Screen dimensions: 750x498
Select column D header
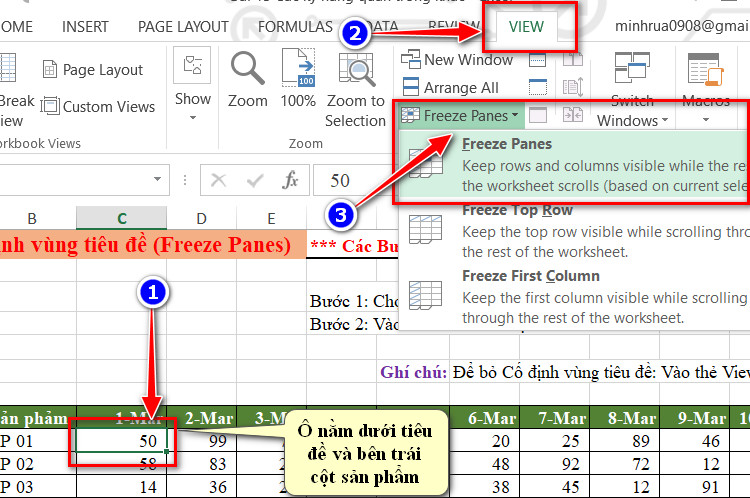click(201, 219)
